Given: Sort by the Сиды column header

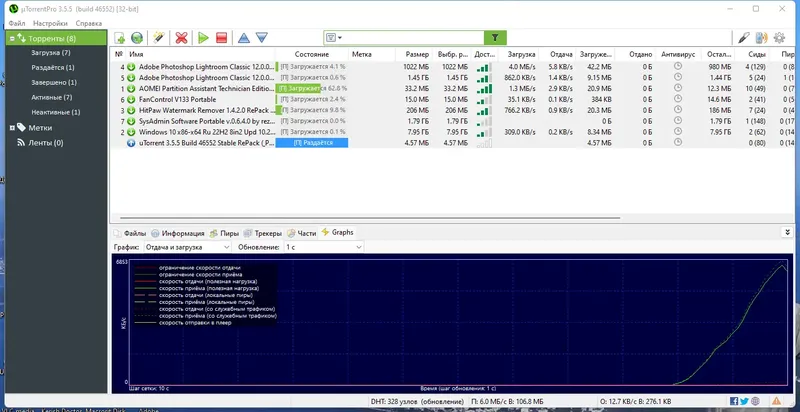Looking at the screenshot, I should (x=757, y=54).
